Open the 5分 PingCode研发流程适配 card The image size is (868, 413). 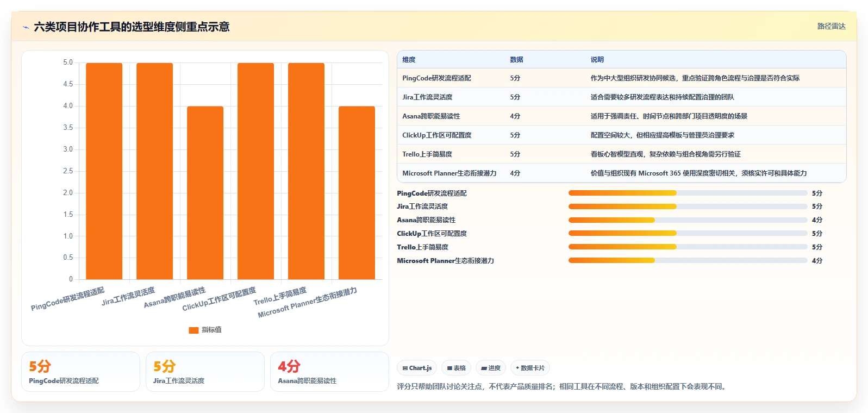pyautogui.click(x=80, y=372)
